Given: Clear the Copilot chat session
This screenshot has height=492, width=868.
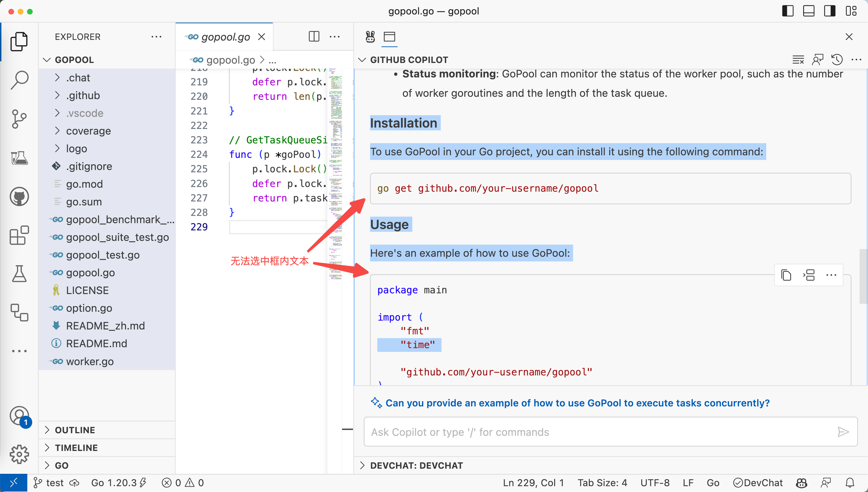Looking at the screenshot, I should coord(798,60).
